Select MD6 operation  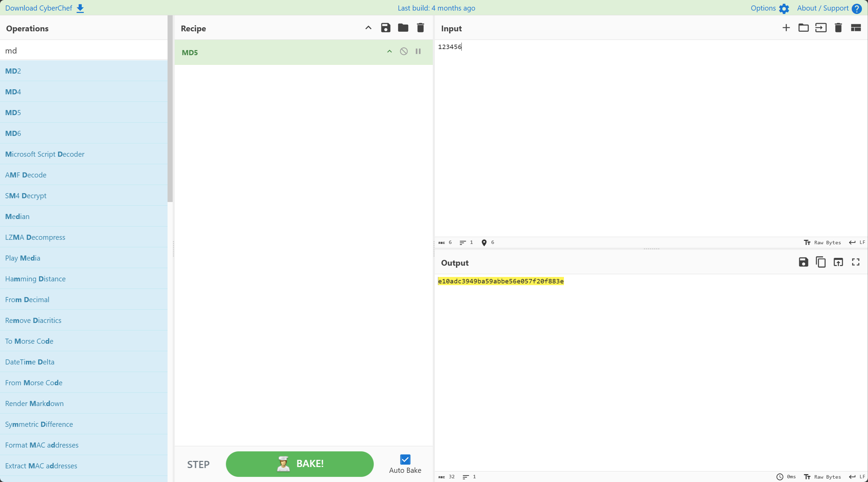coord(84,133)
